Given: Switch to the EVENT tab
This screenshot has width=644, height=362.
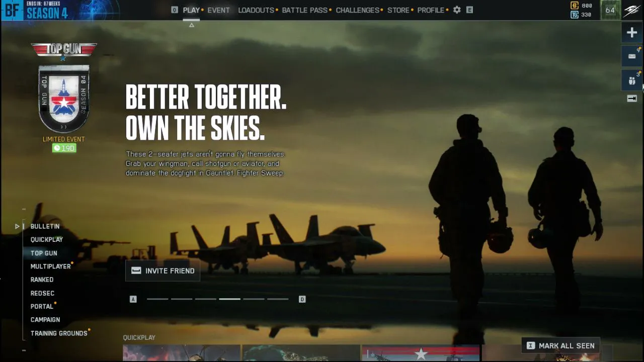Looking at the screenshot, I should coord(218,10).
